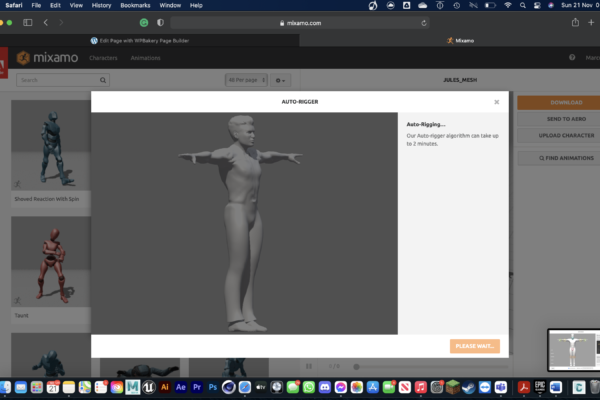
Task: Toggle the Safari sidebar
Action: [28, 23]
